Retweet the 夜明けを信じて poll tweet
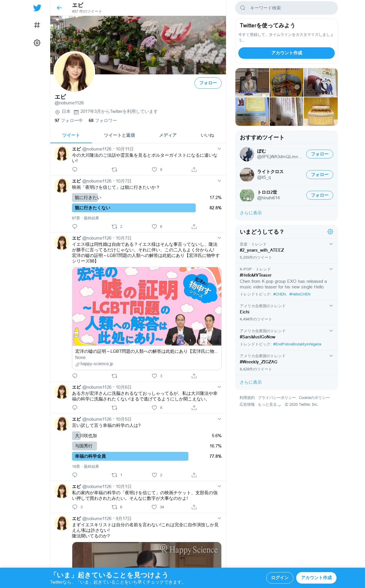The height and width of the screenshot is (588, 365). click(115, 227)
